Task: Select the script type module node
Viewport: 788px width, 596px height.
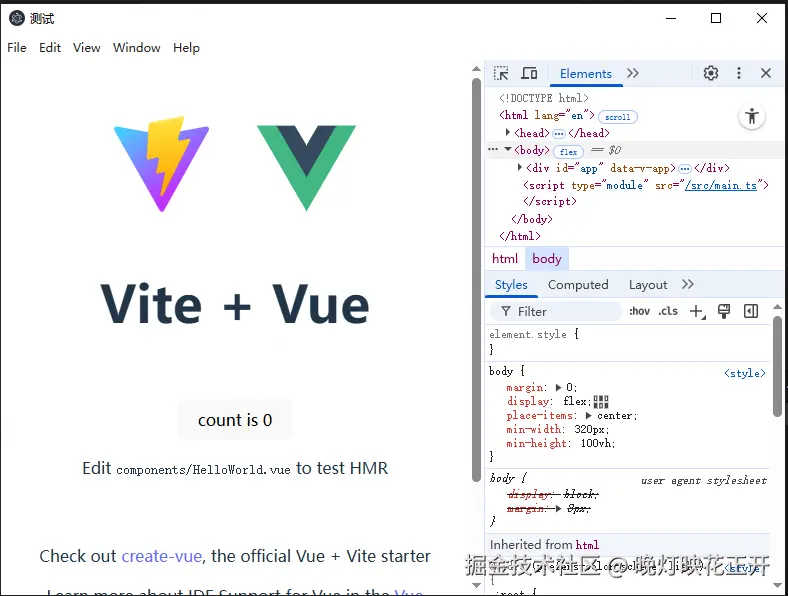Action: pyautogui.click(x=645, y=185)
